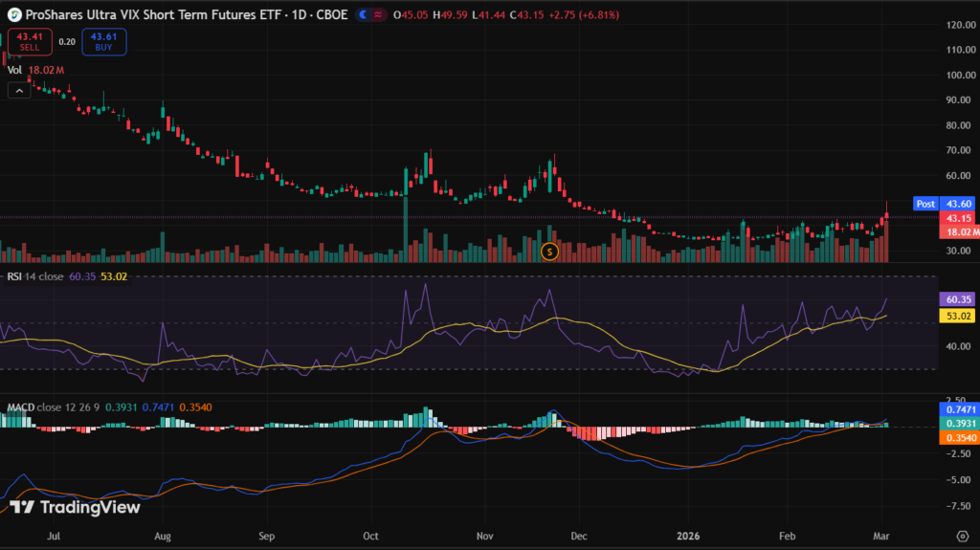Viewport: 980px width, 550px height.
Task: Click the blue Post market price label
Action: pos(925,204)
